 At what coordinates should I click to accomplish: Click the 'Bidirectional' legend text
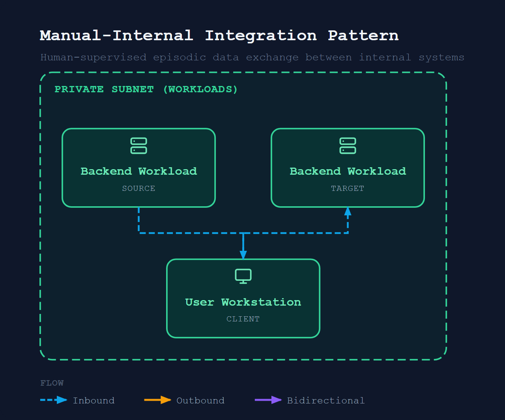(x=326, y=400)
